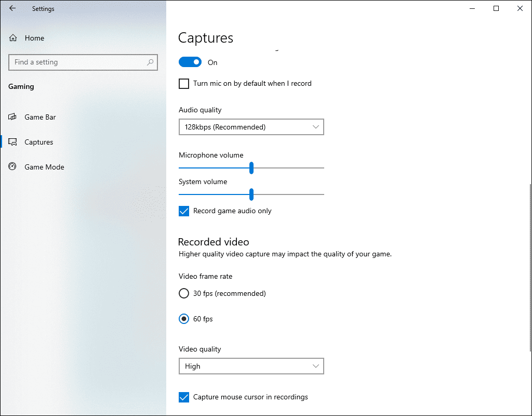
Task: Expand the 128kbps quality selector
Action: pyautogui.click(x=315, y=127)
